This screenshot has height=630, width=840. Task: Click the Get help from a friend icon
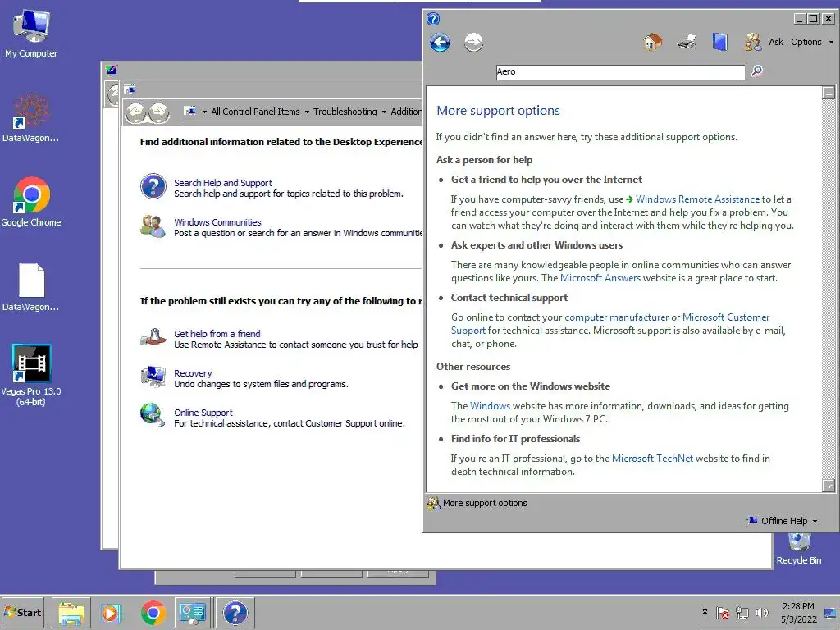[153, 337]
